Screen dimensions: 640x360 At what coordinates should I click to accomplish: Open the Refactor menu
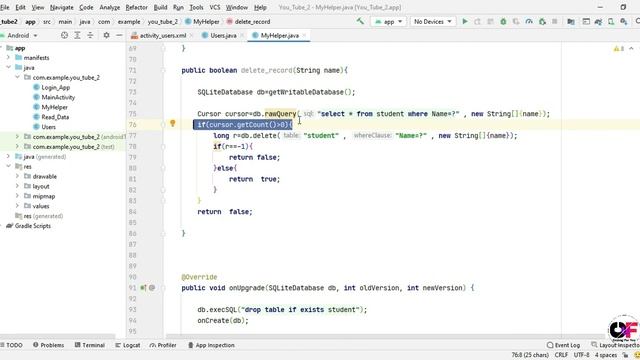[136, 7]
